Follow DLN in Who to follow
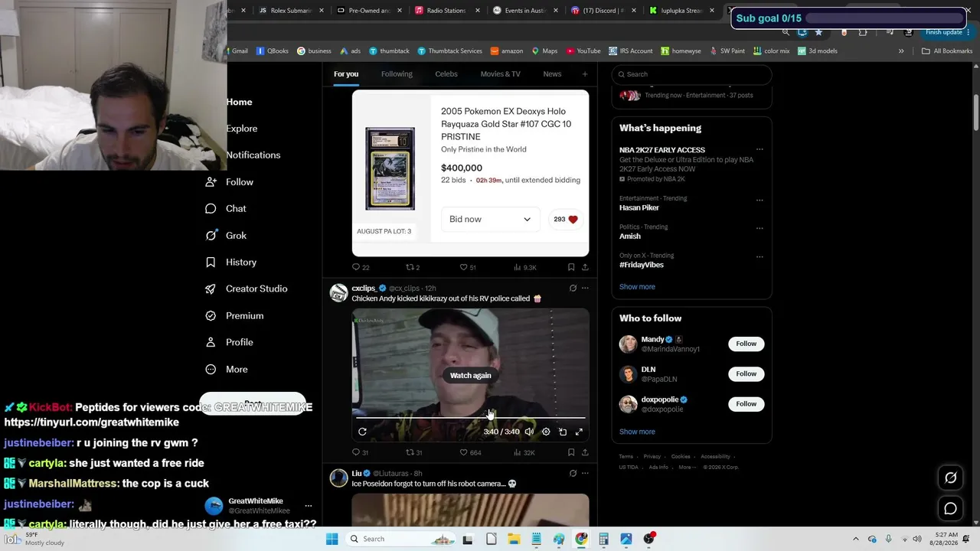This screenshot has width=980, height=551. tap(746, 373)
